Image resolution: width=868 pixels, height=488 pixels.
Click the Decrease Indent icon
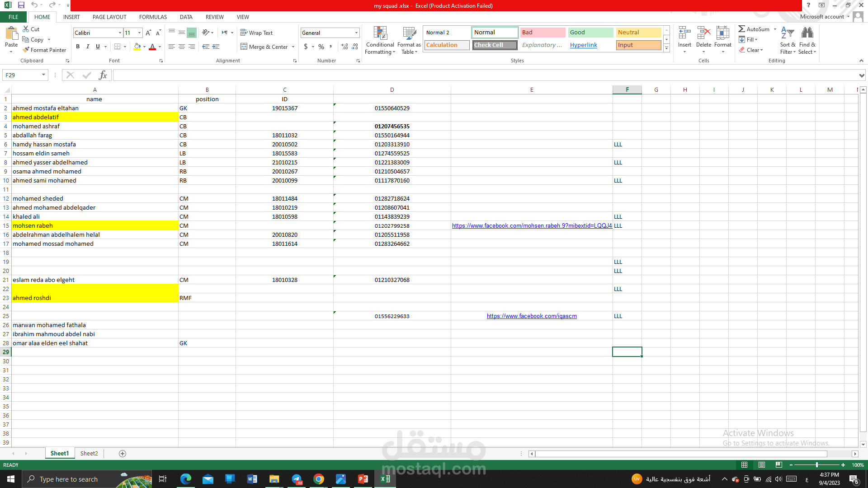pyautogui.click(x=206, y=47)
